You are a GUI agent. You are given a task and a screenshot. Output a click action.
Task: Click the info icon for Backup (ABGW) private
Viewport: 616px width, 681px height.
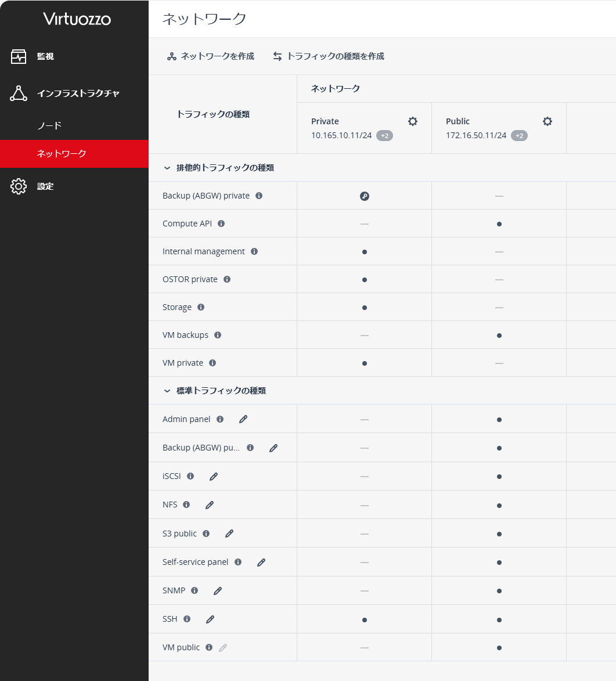[x=259, y=196]
